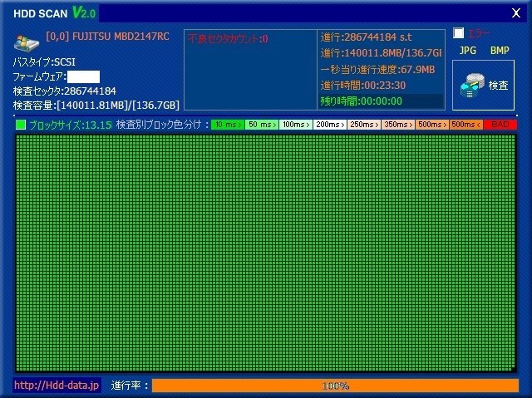Click the 250ms color legend swatch
The image size is (532, 398).
pyautogui.click(x=364, y=125)
